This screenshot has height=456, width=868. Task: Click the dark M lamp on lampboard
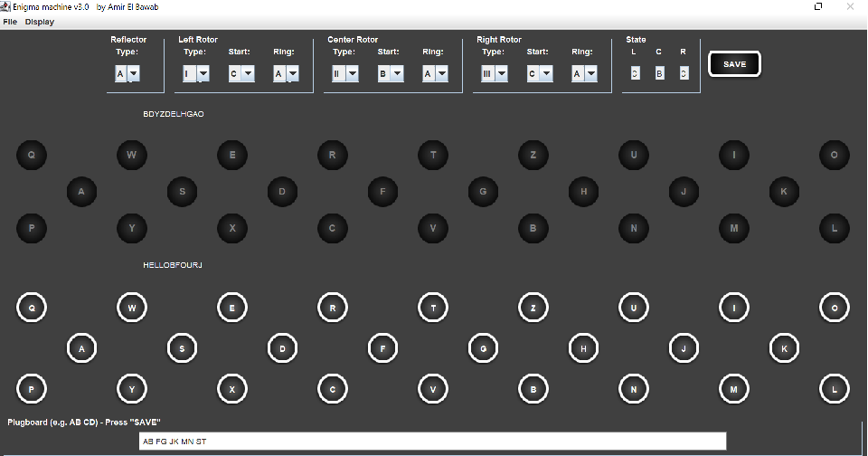pos(734,228)
